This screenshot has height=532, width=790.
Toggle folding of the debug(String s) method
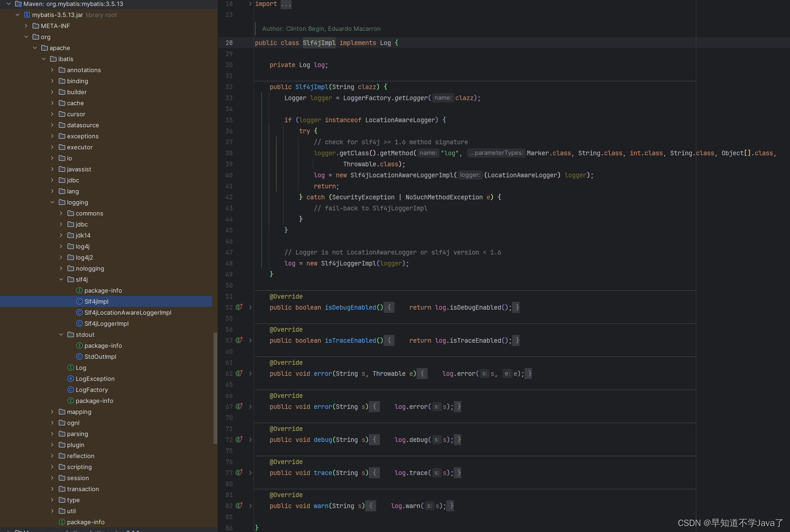coord(250,440)
